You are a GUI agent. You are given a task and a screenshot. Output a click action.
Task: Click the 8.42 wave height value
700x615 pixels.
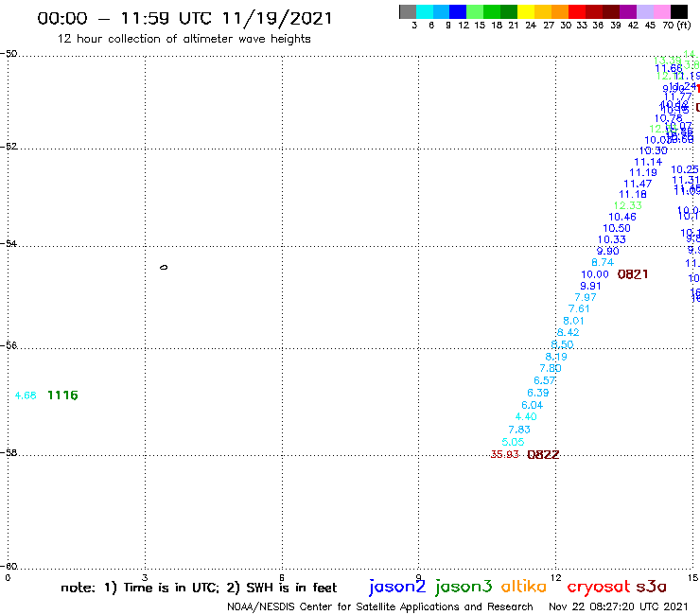point(568,332)
